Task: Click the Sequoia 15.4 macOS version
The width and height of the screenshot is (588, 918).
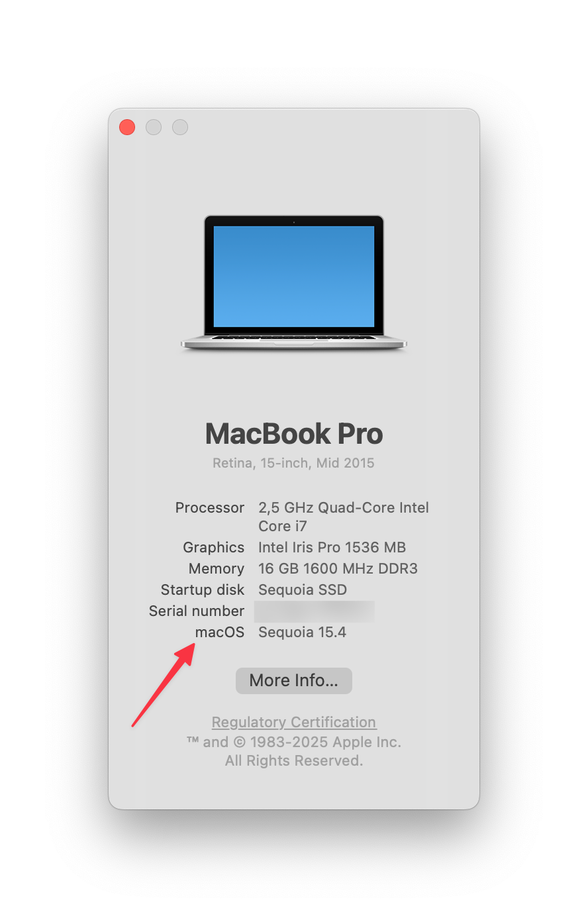Action: pyautogui.click(x=302, y=632)
